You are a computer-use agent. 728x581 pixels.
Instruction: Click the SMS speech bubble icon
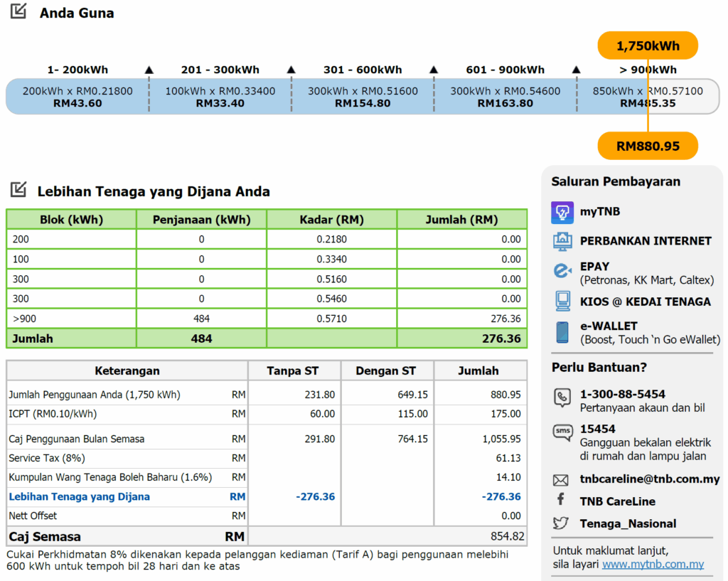coord(562,433)
